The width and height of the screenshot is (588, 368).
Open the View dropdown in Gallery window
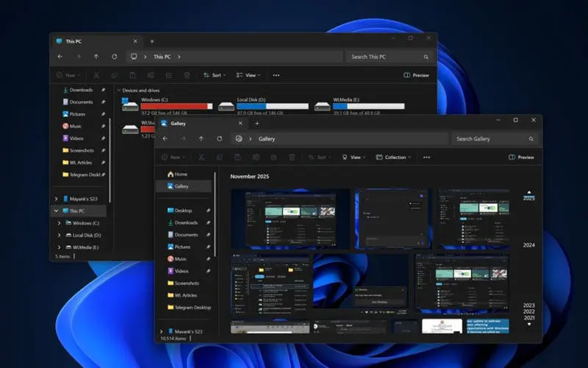point(354,157)
